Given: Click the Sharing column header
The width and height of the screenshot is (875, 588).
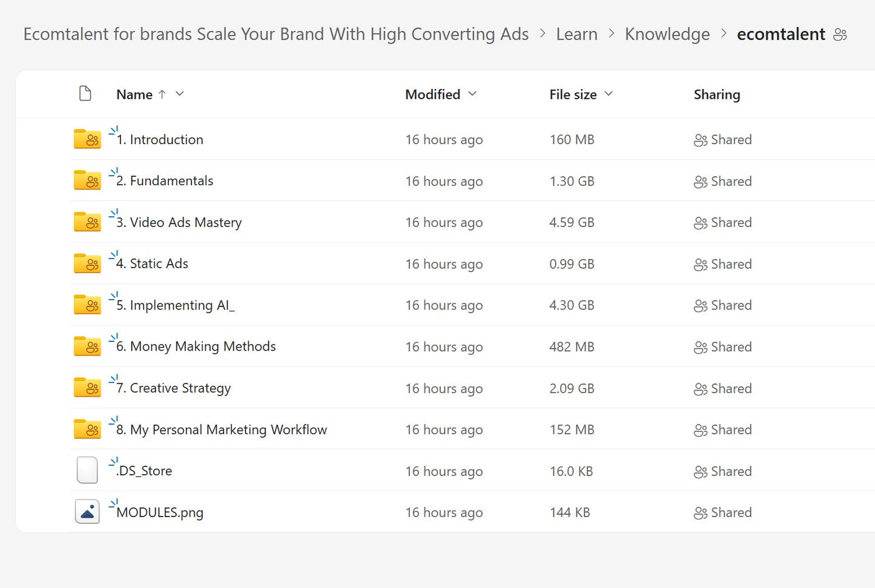Looking at the screenshot, I should (717, 94).
